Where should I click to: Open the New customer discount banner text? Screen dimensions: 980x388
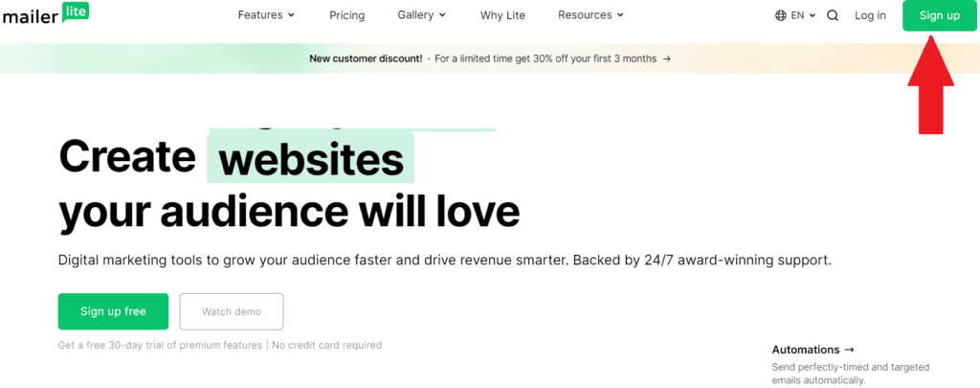tap(365, 58)
